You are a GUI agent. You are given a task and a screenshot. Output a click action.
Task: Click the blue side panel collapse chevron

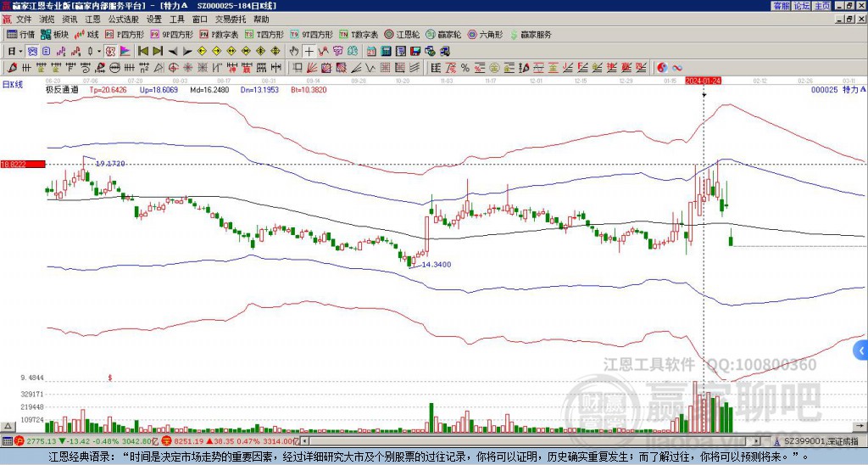pyautogui.click(x=861, y=350)
